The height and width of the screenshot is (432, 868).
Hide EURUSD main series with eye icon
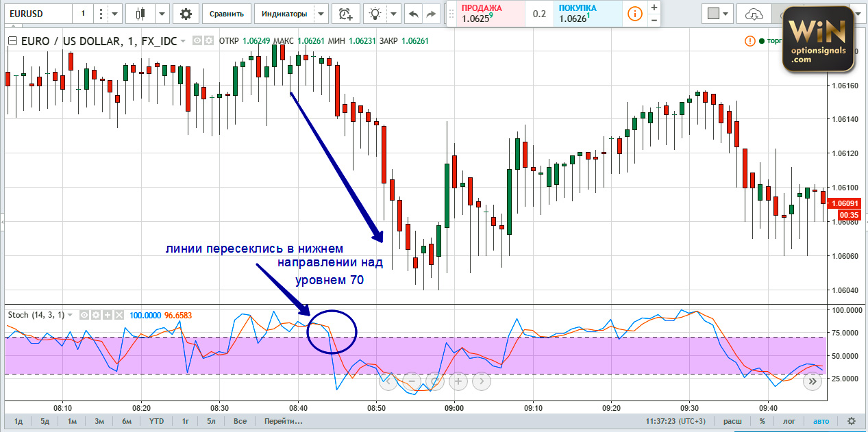click(x=197, y=41)
